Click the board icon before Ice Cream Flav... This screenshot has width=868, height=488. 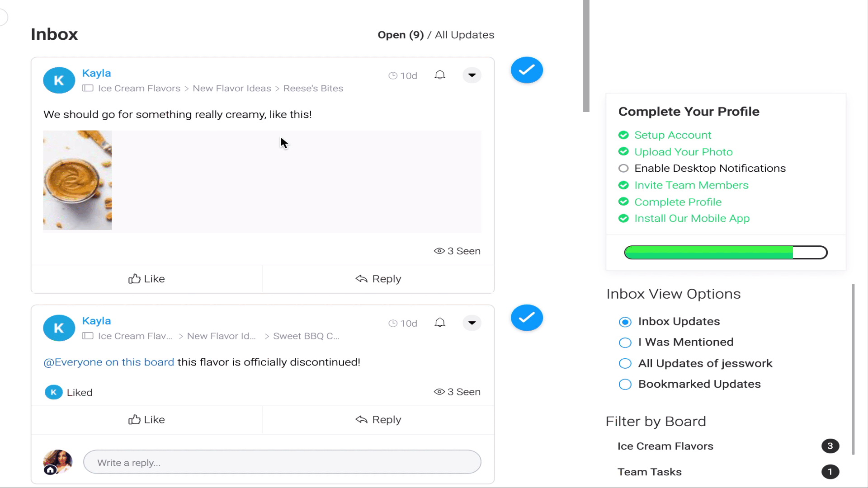[x=88, y=336]
